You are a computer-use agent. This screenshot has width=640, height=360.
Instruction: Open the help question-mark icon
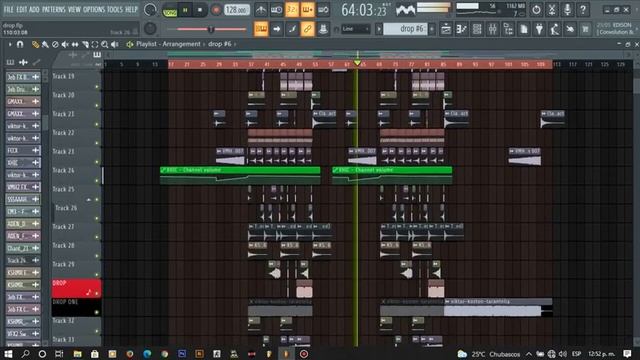coord(583,10)
